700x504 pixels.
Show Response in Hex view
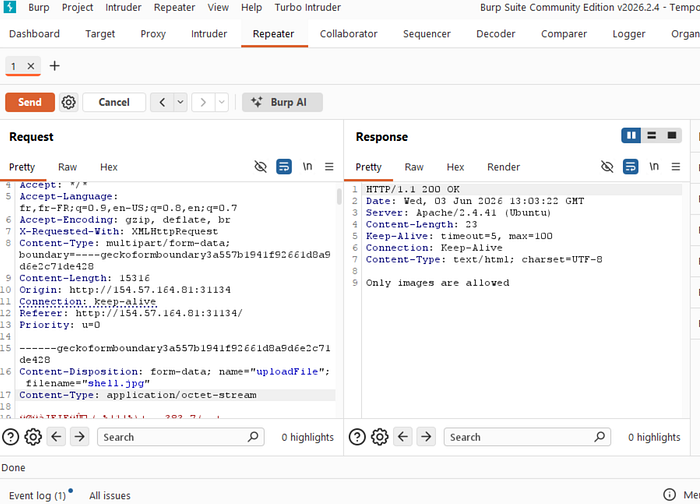[455, 167]
